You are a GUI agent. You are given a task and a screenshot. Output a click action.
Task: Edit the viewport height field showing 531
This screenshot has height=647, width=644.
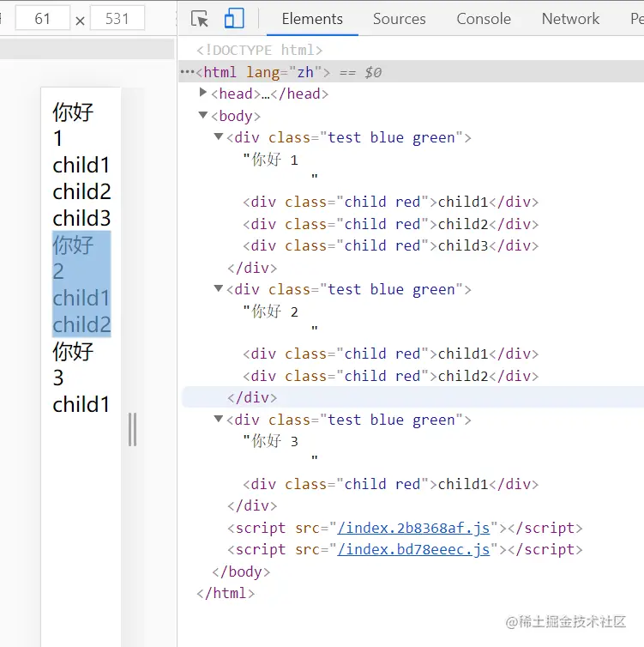117,18
